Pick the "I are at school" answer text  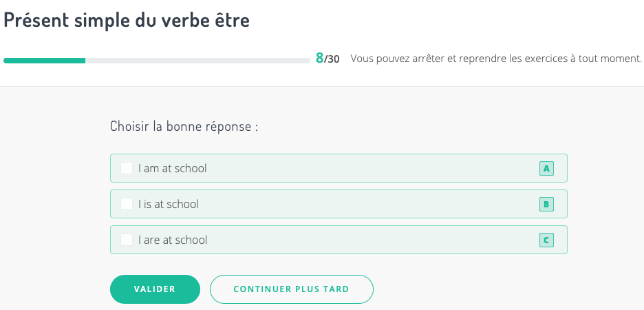pyautogui.click(x=173, y=240)
